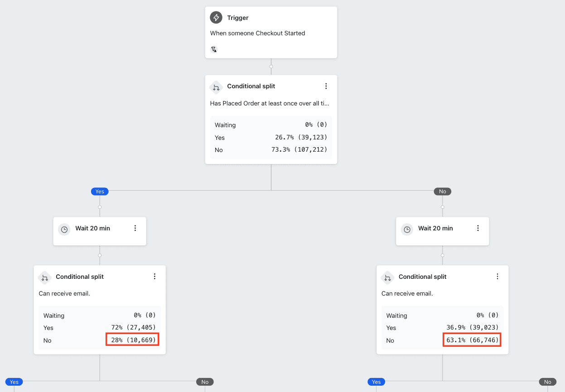This screenshot has height=392, width=565.
Task: Click the Trigger lightning bolt icon
Action: tap(216, 18)
